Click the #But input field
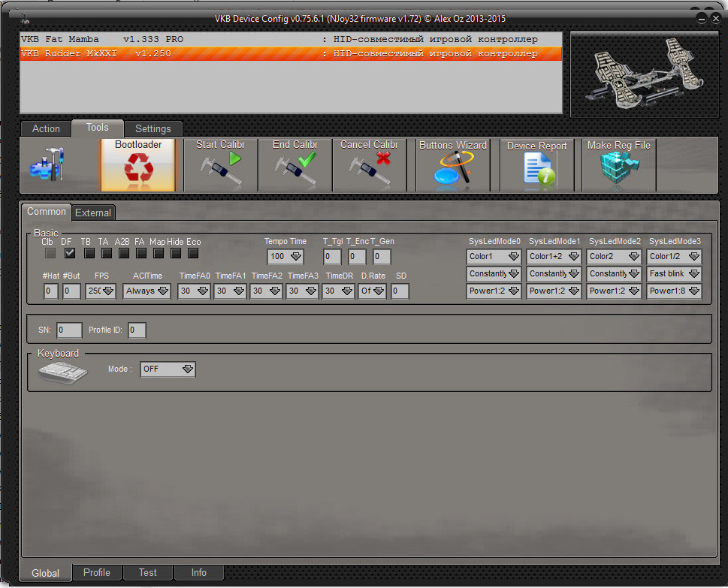Screen dimensions: 728x588 click(71, 291)
